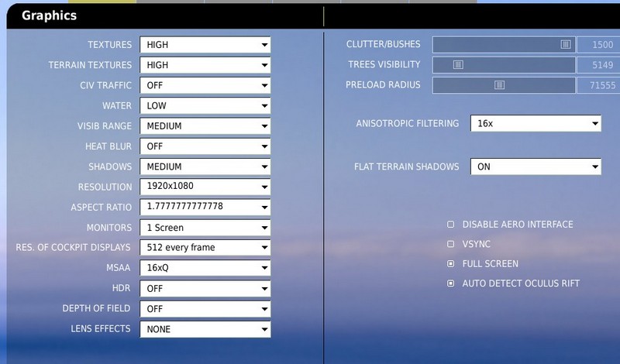Open the MSAA dropdown showing 16xQ
Image resolution: width=620 pixels, height=364 pixels.
[x=205, y=268]
